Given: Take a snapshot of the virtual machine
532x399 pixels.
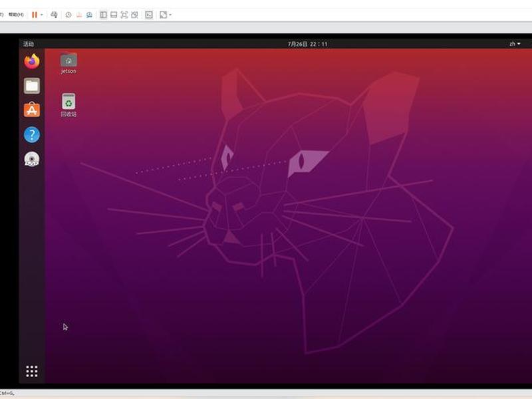Looking at the screenshot, I should 68,15.
